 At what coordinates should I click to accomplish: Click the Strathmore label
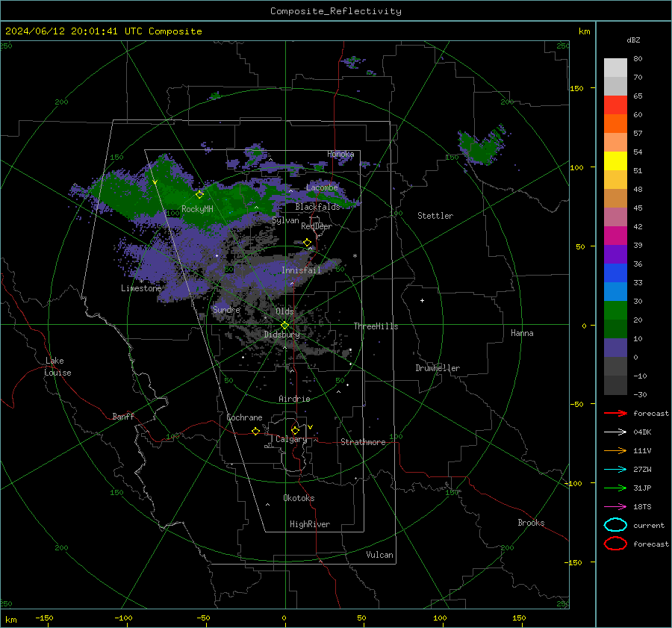click(363, 442)
